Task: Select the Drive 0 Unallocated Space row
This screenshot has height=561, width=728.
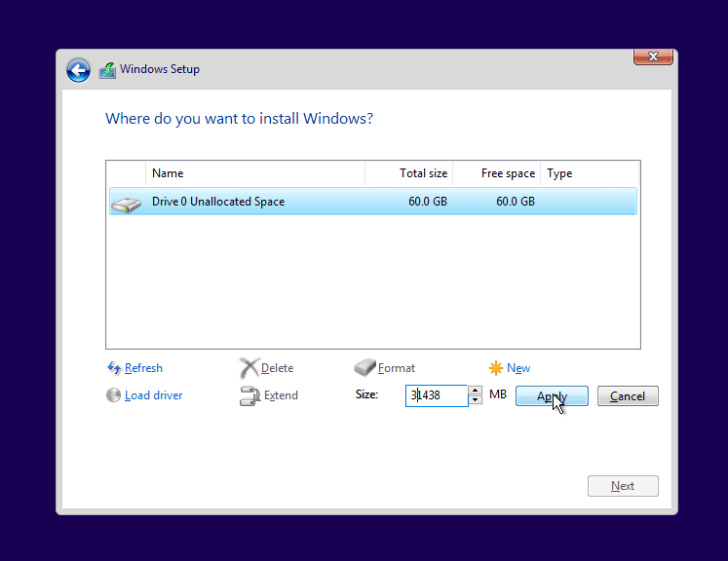Action: tap(373, 202)
